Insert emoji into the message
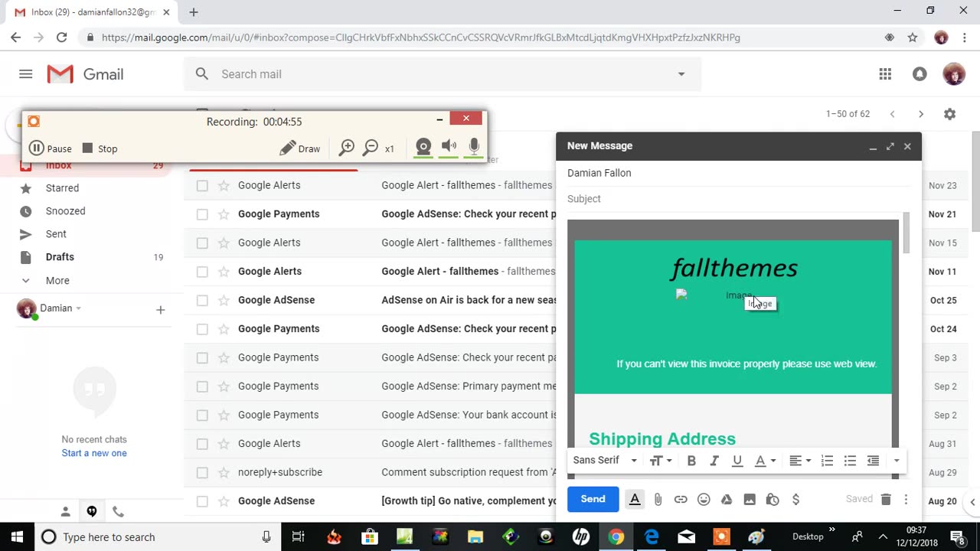The height and width of the screenshot is (551, 980). click(x=704, y=500)
